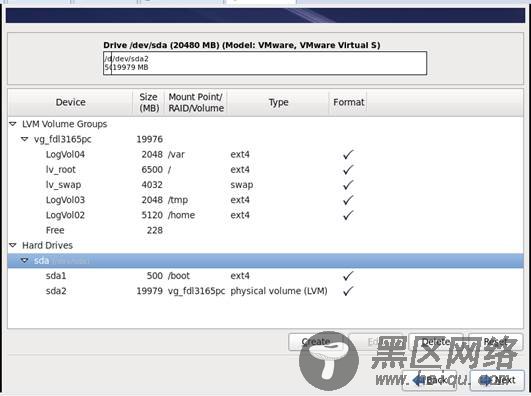Viewport: 531px width, 396px height.
Task: Click the format checkmark for /var
Action: 348,154
